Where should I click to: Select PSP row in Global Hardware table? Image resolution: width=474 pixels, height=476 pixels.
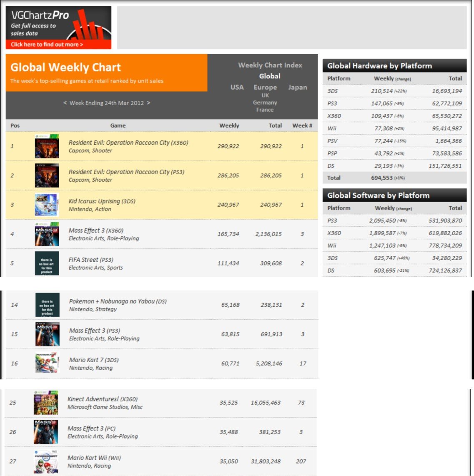tap(394, 153)
